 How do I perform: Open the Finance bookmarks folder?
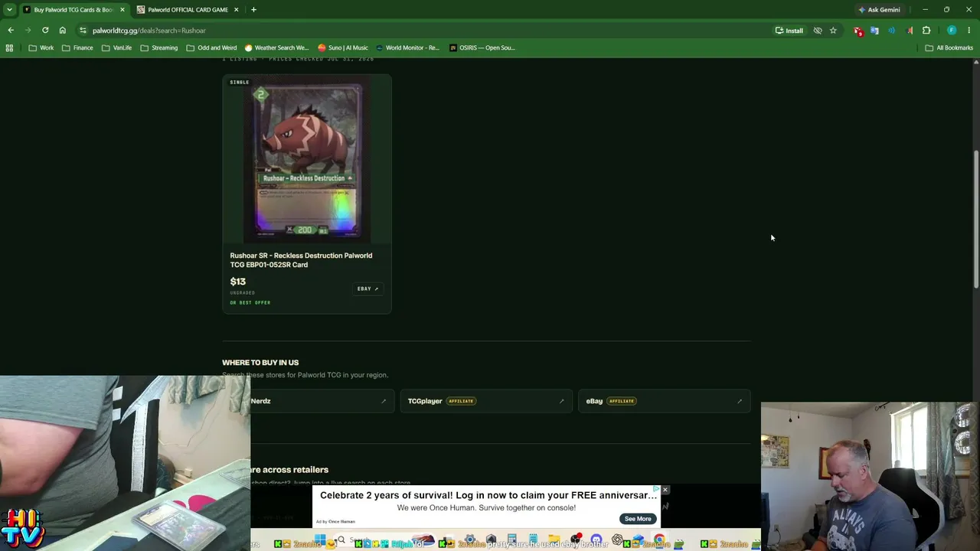(x=77, y=47)
